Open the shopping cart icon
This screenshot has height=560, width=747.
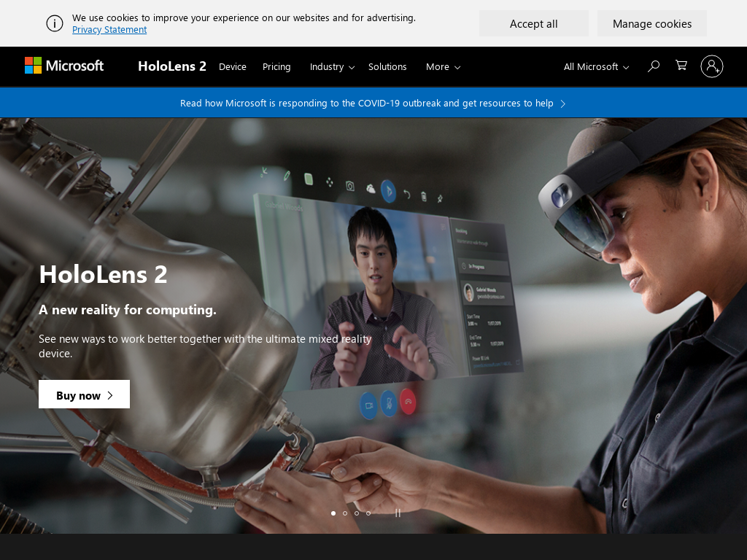681,66
